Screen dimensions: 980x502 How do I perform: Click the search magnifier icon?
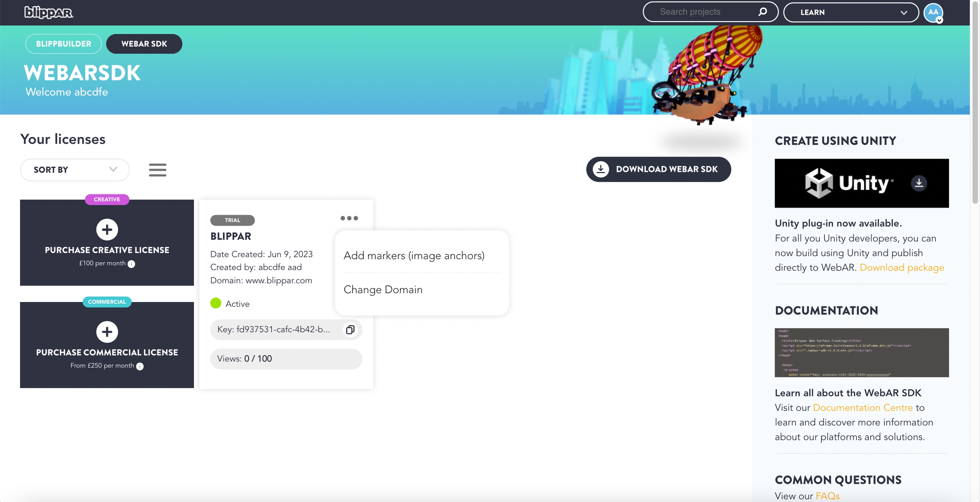[x=763, y=12]
